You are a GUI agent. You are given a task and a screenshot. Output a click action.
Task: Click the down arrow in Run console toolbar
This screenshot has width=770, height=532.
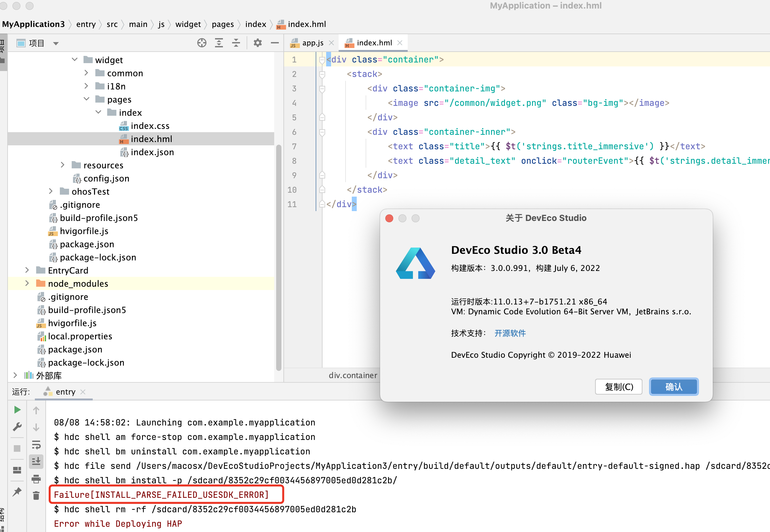click(36, 427)
